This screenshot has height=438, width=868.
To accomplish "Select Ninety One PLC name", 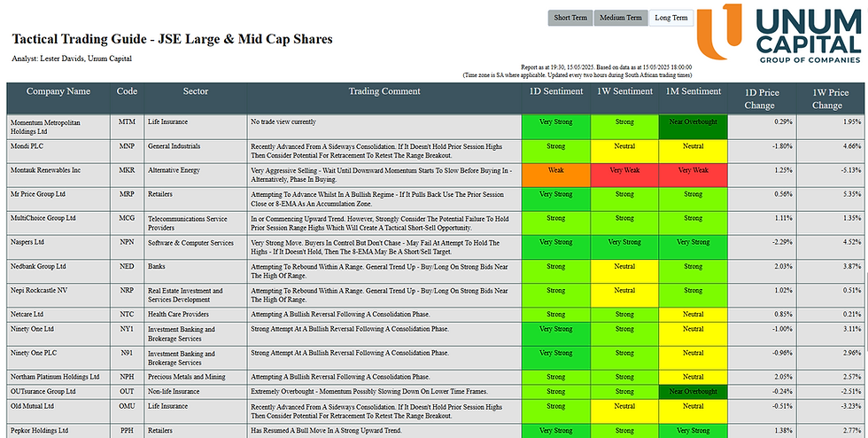I will coord(34,353).
